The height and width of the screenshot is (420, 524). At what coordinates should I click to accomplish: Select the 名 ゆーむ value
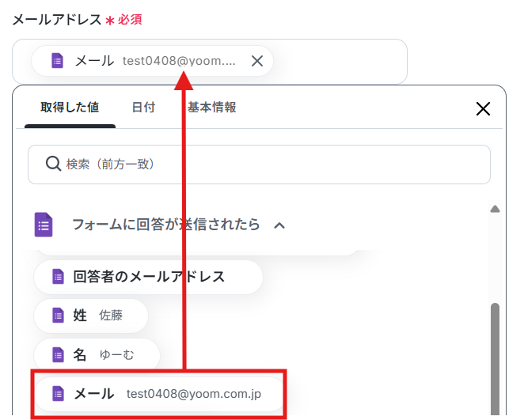97,354
